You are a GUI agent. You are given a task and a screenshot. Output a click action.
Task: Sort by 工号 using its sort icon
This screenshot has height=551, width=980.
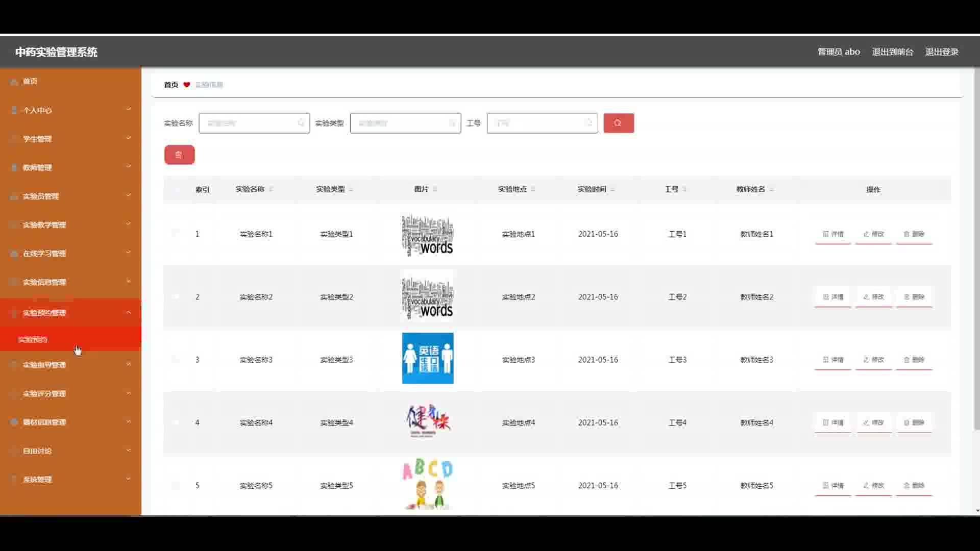click(x=684, y=189)
